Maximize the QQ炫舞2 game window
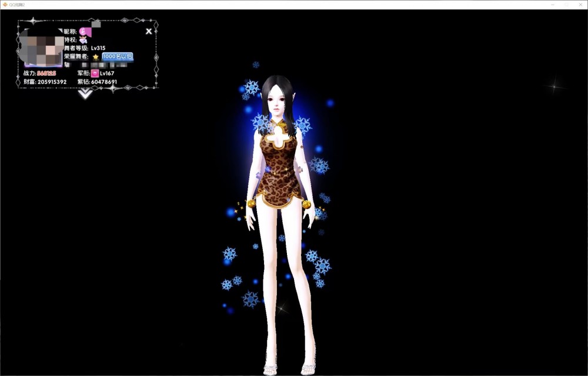The width and height of the screenshot is (588, 376). [x=566, y=4]
